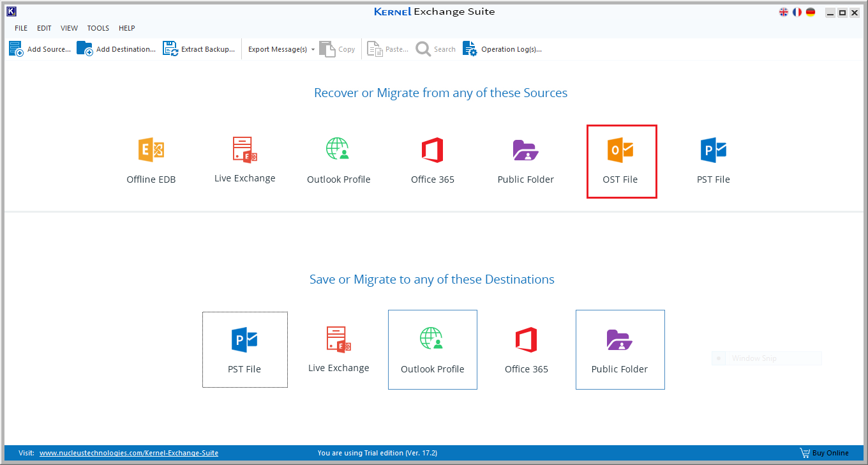The height and width of the screenshot is (465, 868).
Task: Open the EDIT menu
Action: coord(44,28)
